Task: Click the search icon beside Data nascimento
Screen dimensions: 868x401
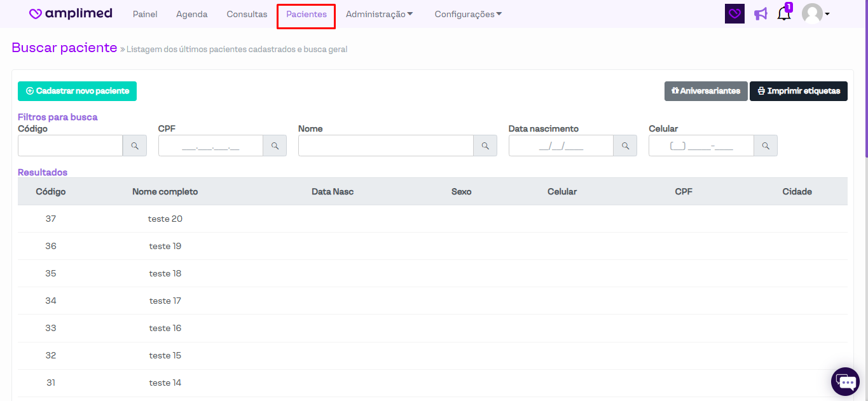Action: (625, 146)
